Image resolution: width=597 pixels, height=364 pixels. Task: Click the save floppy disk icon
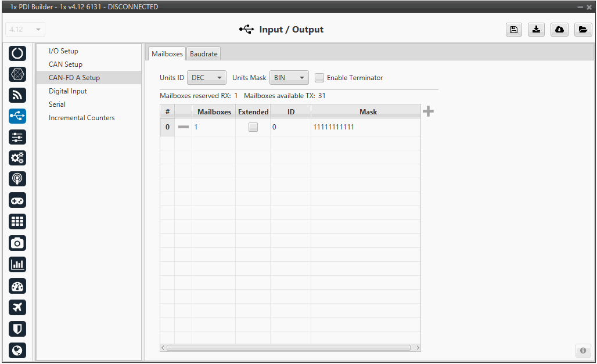(514, 30)
